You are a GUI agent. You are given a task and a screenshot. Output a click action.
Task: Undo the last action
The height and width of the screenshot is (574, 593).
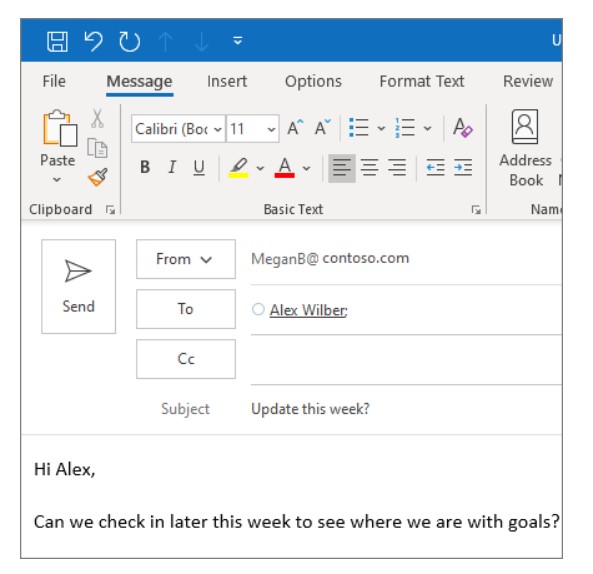click(93, 41)
